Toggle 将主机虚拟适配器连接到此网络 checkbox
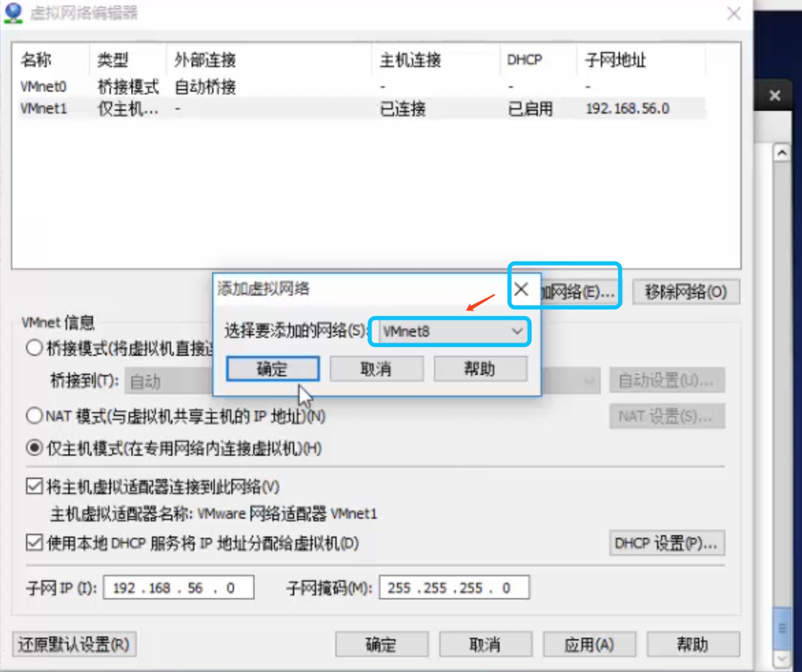This screenshot has width=802, height=672. point(34,487)
